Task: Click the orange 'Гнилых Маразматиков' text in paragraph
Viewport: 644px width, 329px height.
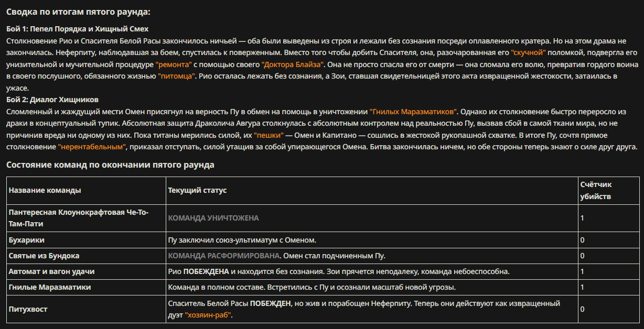Action: click(414, 112)
